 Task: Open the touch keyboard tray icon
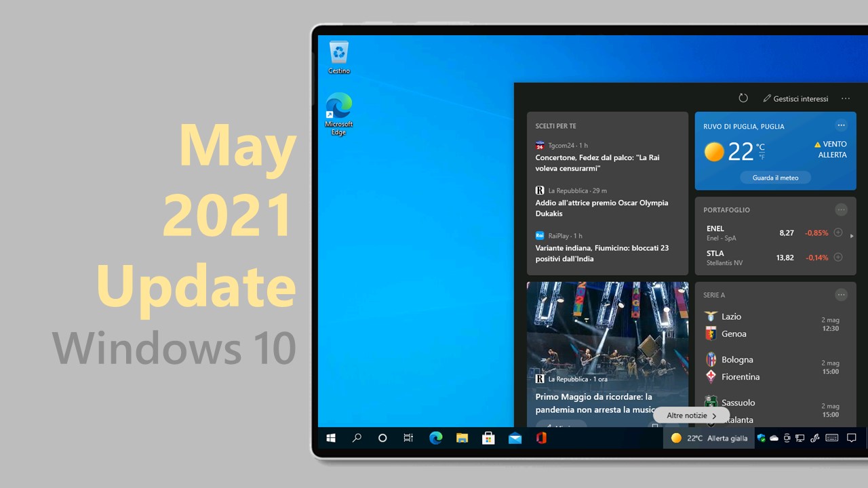(832, 438)
